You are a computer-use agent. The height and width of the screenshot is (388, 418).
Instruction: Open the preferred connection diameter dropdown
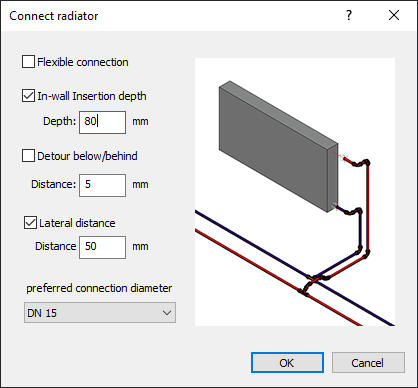pos(100,313)
